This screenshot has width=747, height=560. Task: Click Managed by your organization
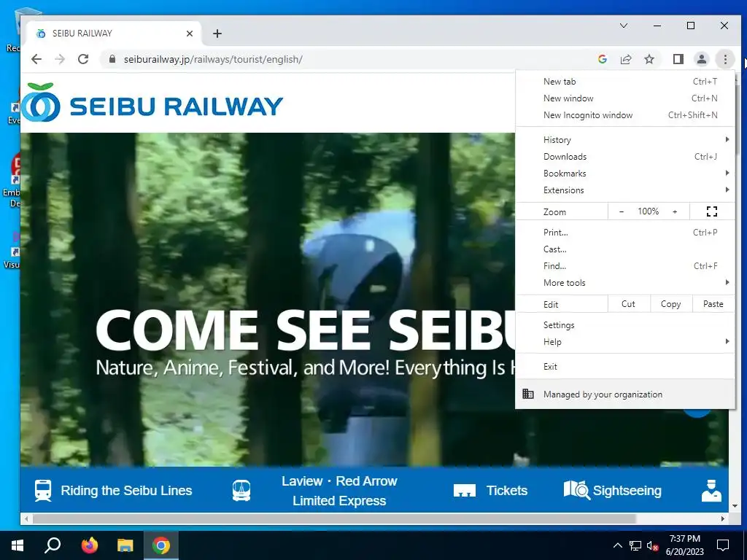[625, 394]
